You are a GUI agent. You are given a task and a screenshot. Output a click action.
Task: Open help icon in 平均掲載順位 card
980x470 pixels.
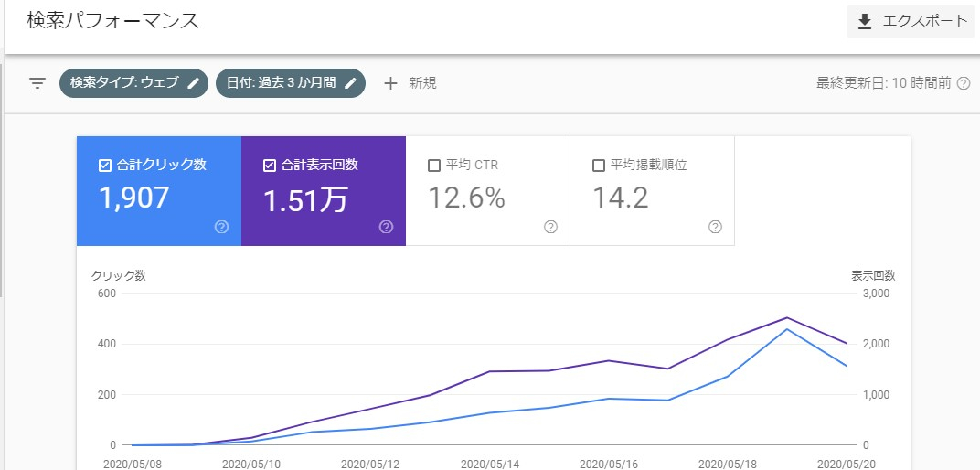(715, 227)
